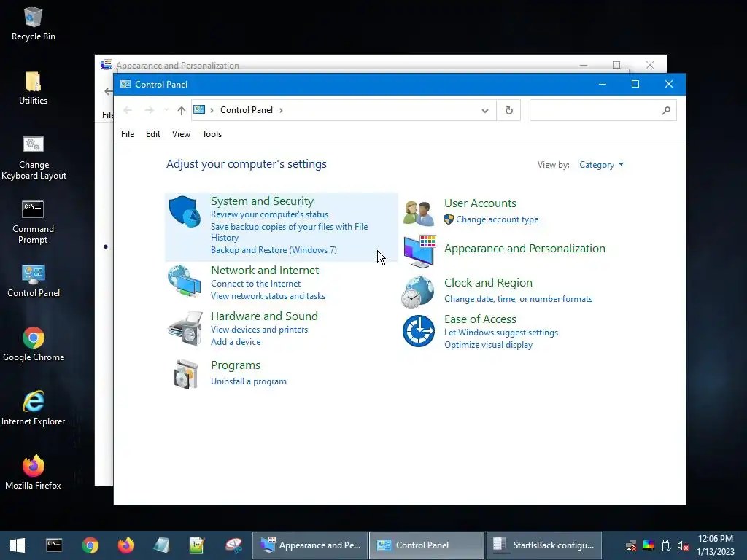Open the Utilities folder on desktop
The height and width of the screenshot is (560, 747).
[34, 88]
